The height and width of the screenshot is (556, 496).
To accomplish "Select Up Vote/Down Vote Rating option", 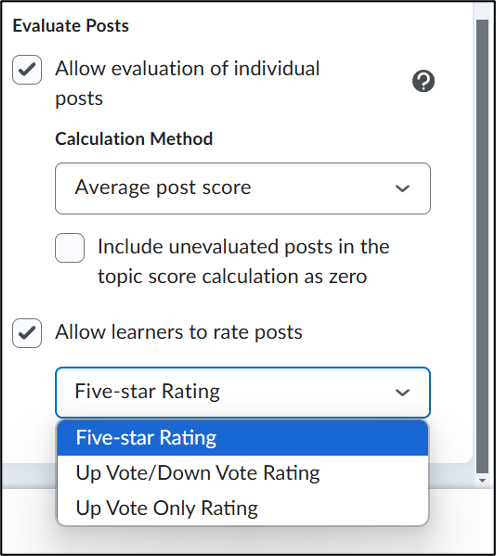I will (243, 473).
